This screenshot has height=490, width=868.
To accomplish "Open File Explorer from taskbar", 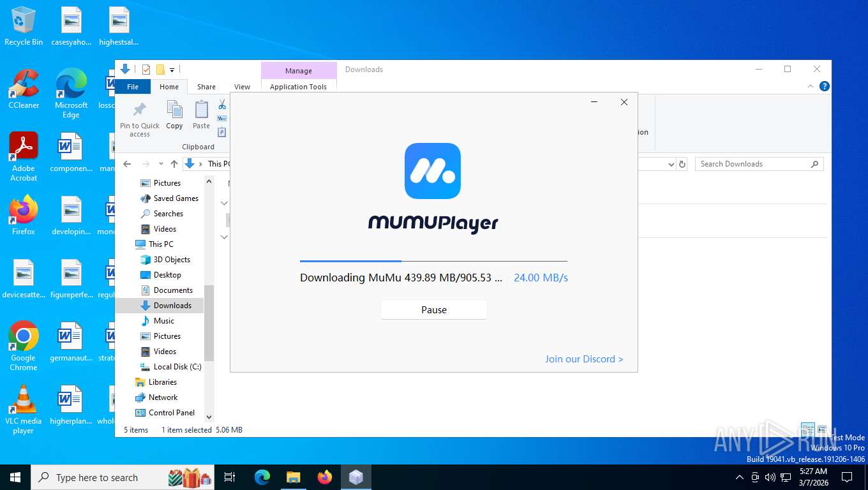I will point(293,477).
